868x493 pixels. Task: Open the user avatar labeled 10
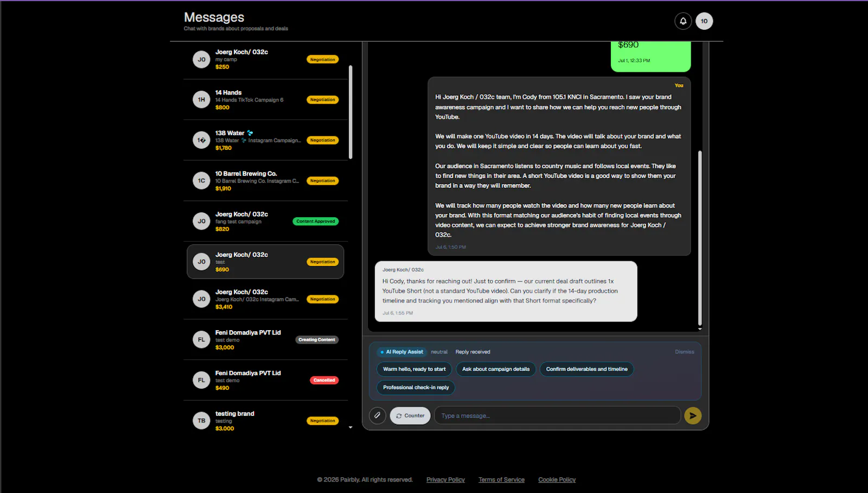704,21
